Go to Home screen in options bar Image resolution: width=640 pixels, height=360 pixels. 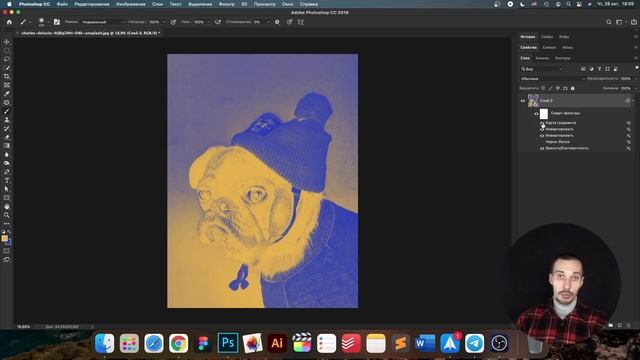[9, 22]
